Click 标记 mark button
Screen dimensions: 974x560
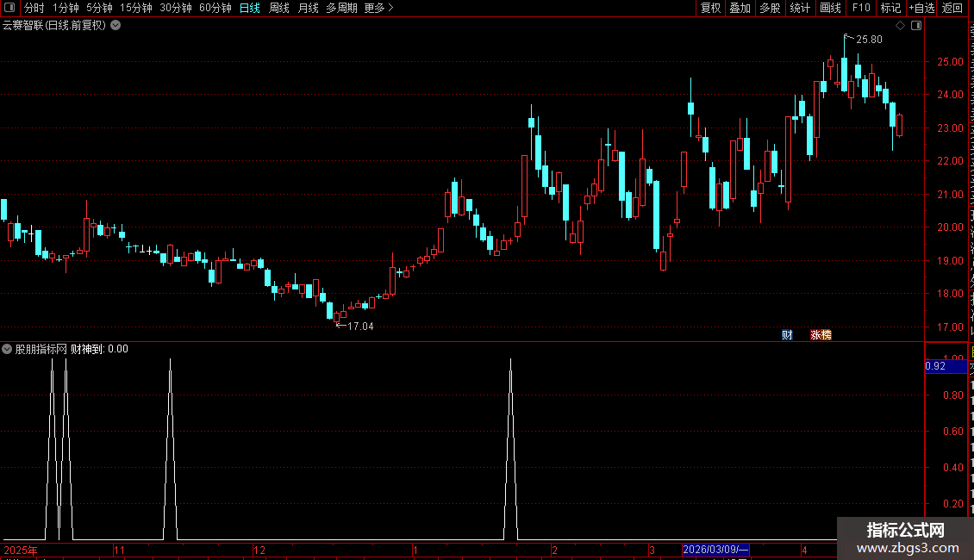[x=890, y=8]
